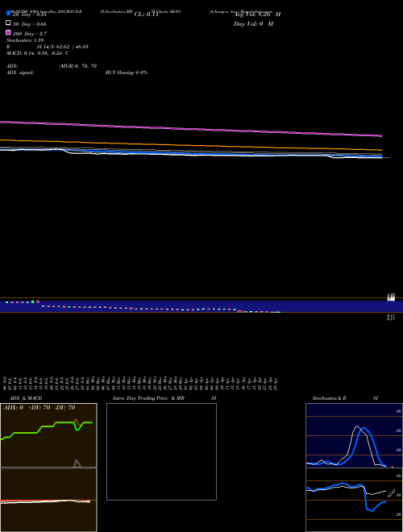This screenshot has height=532, width=403.
Task: Click the magenta 200 Day EMA legend swatch
Action: pyautogui.click(x=8, y=32)
